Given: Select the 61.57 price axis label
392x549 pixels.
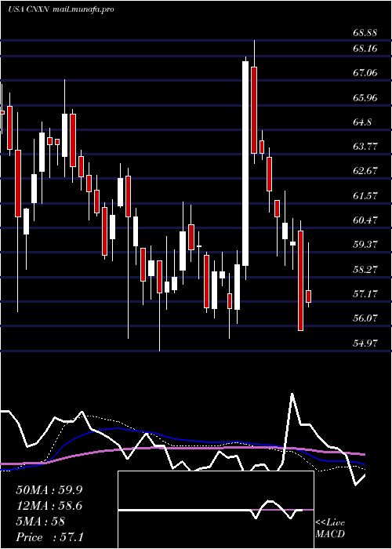Looking at the screenshot, I should (365, 196).
